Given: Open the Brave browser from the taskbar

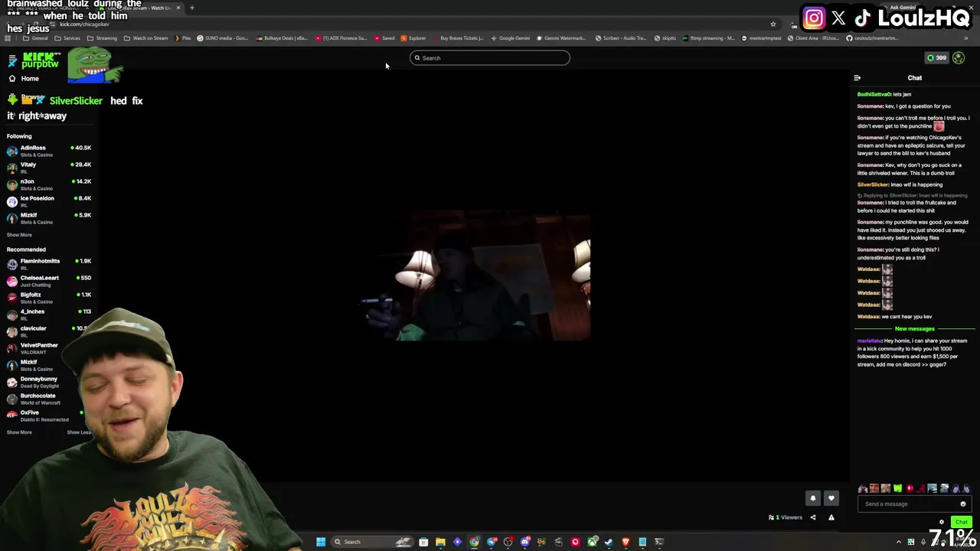Looking at the screenshot, I should pyautogui.click(x=626, y=542).
